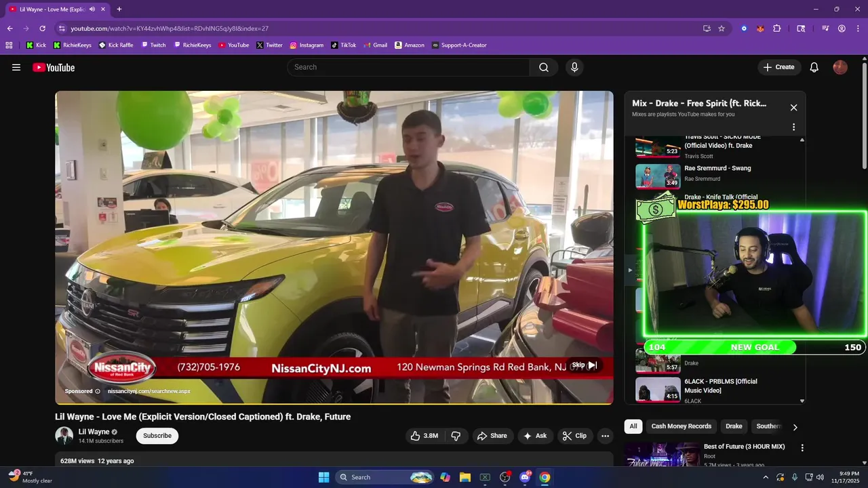The width and height of the screenshot is (868, 488).
Task: Install app icon in address bar
Action: [x=707, y=28]
